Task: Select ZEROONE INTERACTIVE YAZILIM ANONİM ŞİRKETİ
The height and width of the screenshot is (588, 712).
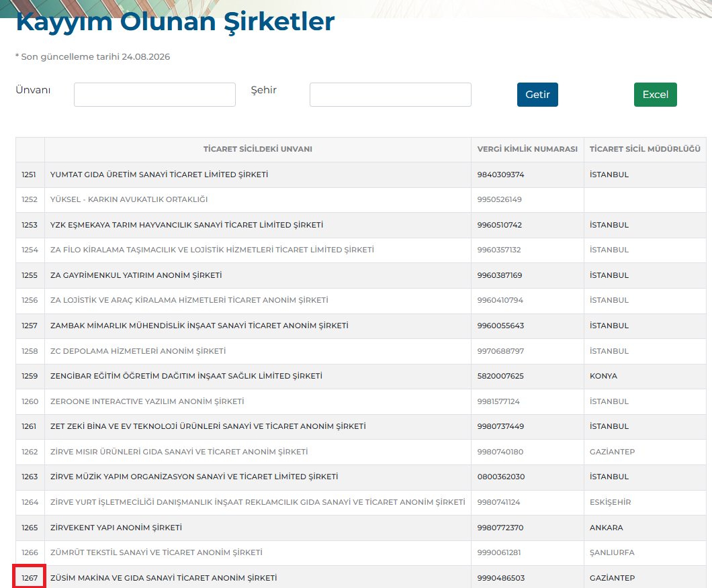Action: tap(147, 401)
